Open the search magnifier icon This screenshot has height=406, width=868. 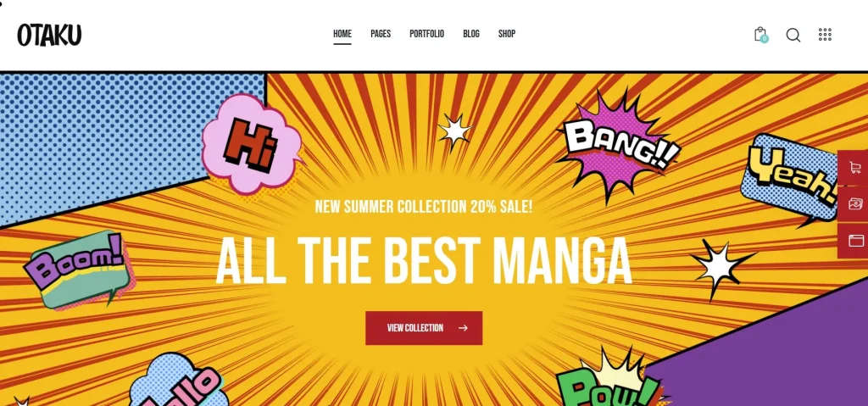click(x=793, y=35)
